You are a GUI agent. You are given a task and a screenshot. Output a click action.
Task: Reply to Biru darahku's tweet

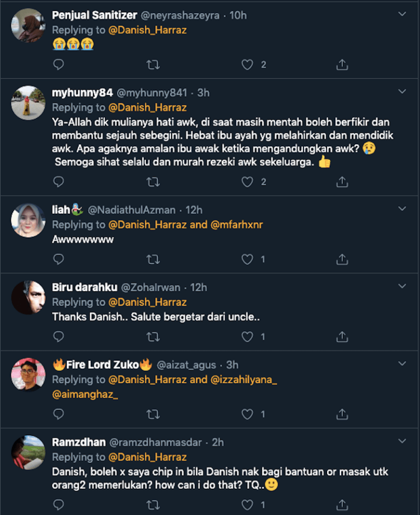(x=57, y=334)
